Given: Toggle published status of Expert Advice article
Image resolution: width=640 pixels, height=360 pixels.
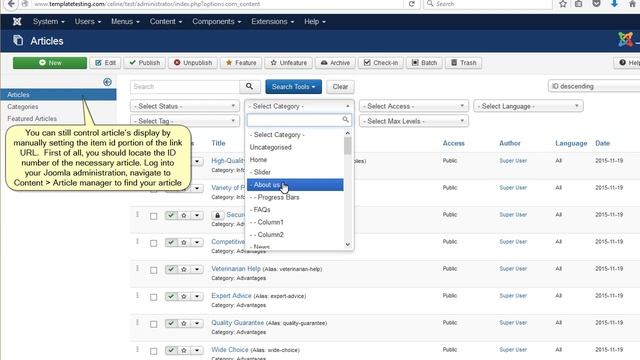Looking at the screenshot, I should pyautogui.click(x=171, y=296).
